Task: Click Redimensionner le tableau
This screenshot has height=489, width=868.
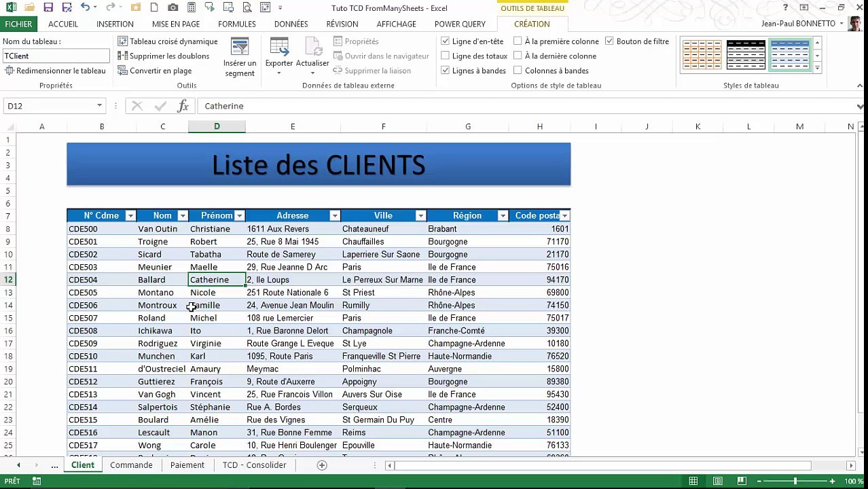Action: pos(55,71)
